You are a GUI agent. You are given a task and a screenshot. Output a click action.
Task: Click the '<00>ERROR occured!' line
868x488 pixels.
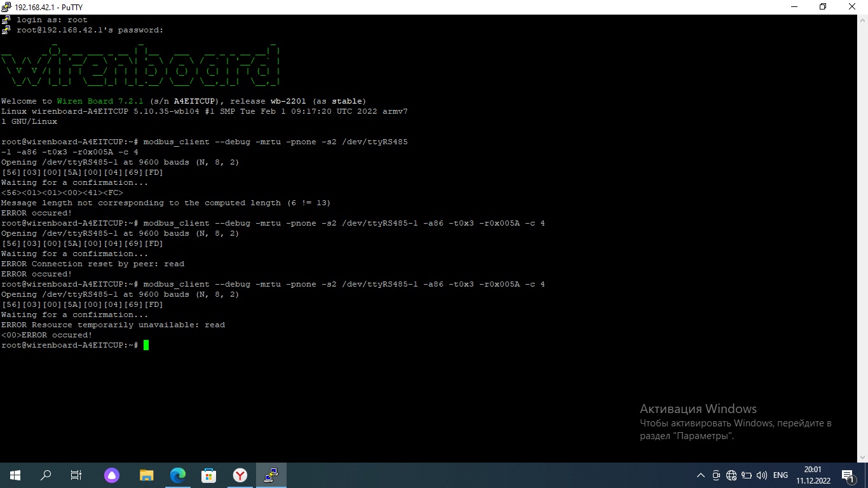point(47,335)
